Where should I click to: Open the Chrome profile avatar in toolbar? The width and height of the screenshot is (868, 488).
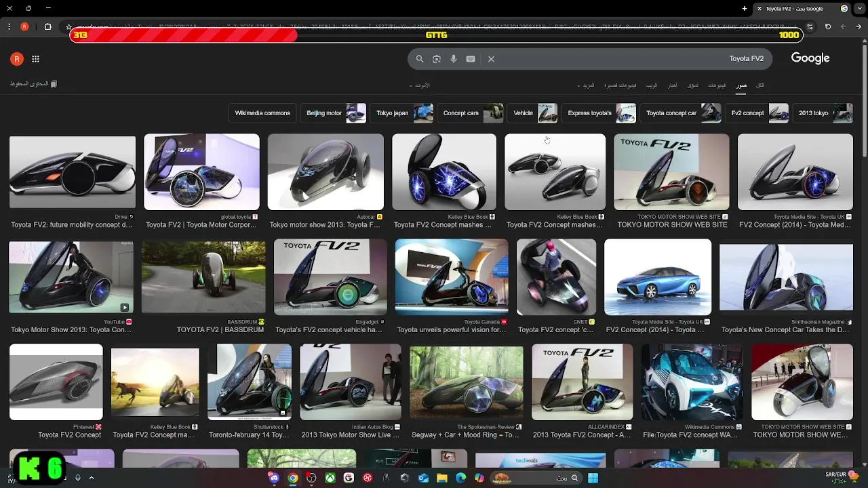(24, 26)
